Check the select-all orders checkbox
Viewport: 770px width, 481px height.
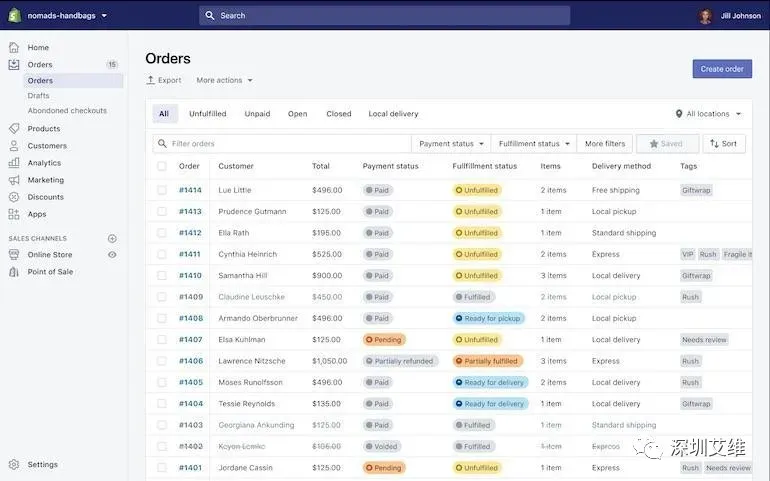click(162, 166)
